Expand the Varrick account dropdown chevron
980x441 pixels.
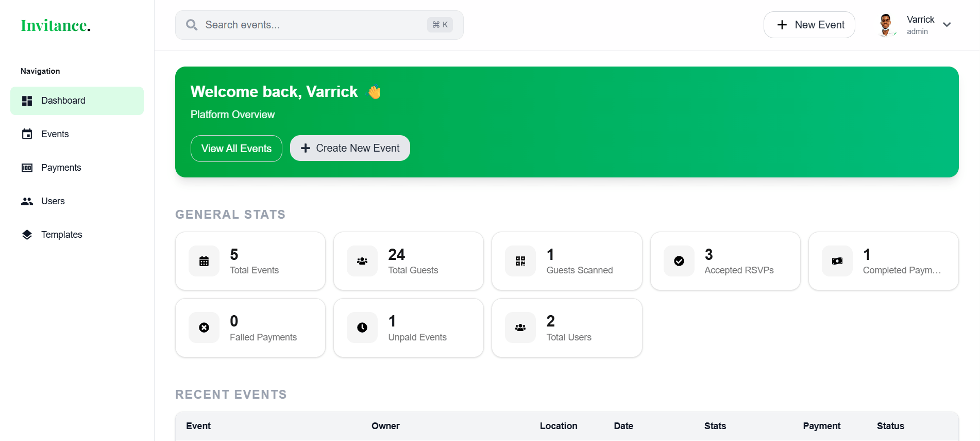947,25
